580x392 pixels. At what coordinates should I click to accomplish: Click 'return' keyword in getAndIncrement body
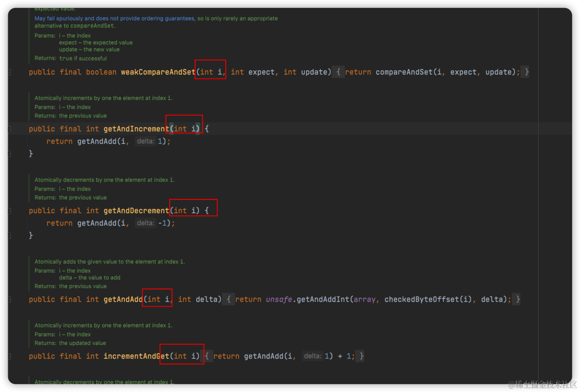pos(59,141)
